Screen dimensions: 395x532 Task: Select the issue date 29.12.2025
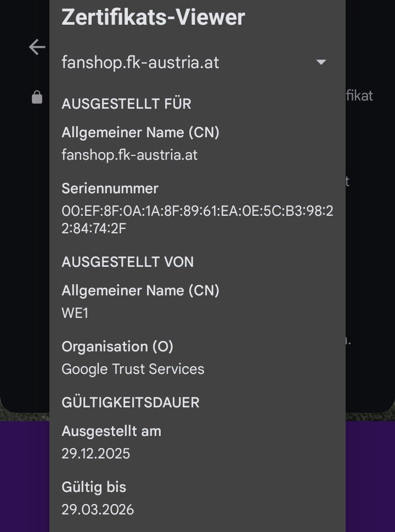96,453
